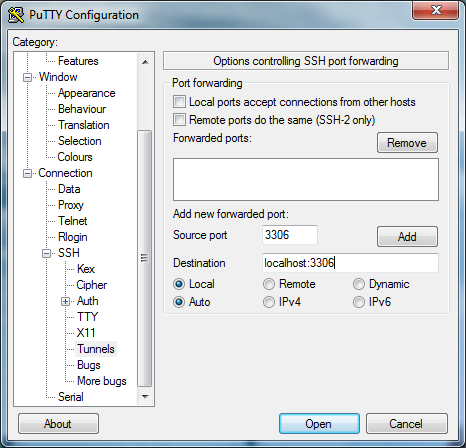Select the Window category
Viewport: 466px width, 448px height.
pyautogui.click(x=58, y=77)
